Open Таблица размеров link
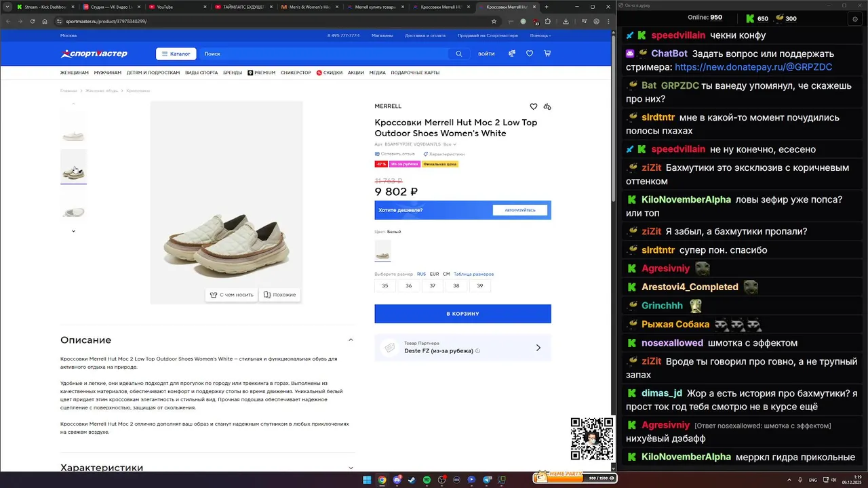Viewport: 868px width, 488px height. (x=473, y=274)
